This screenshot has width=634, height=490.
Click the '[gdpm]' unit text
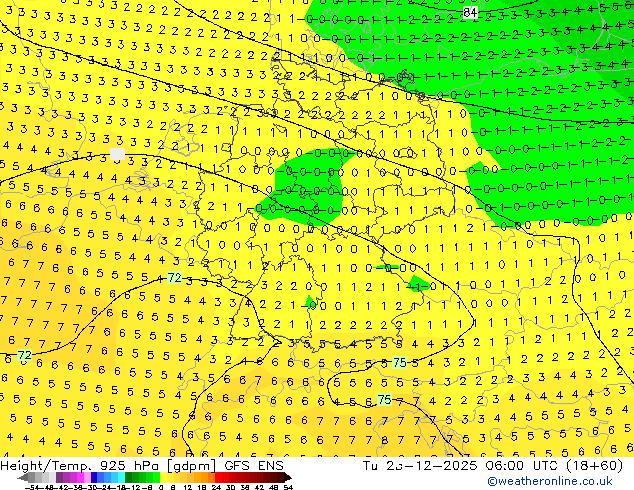click(192, 466)
